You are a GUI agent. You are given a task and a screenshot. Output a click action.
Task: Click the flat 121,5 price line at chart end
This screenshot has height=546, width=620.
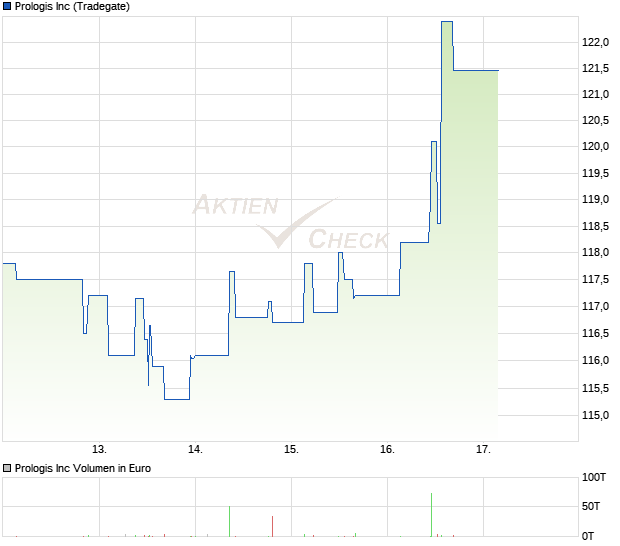[476, 70]
